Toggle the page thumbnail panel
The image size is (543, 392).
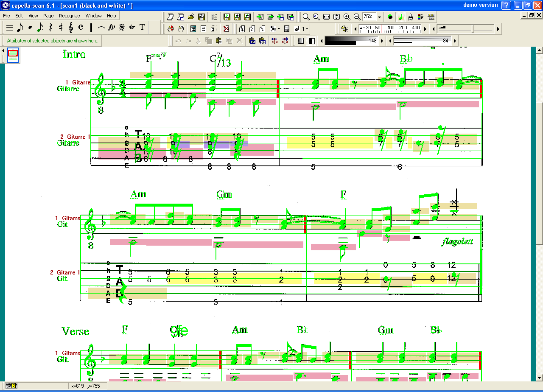[13, 55]
